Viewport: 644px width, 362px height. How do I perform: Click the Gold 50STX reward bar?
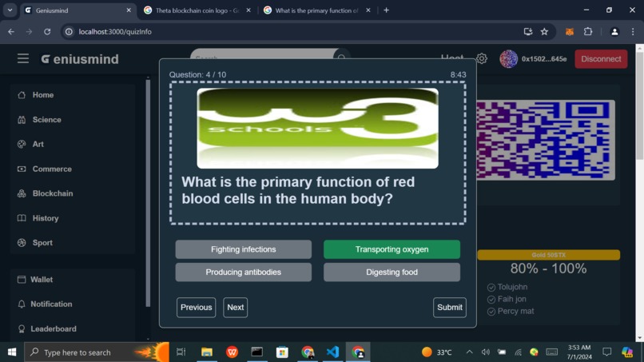(548, 255)
